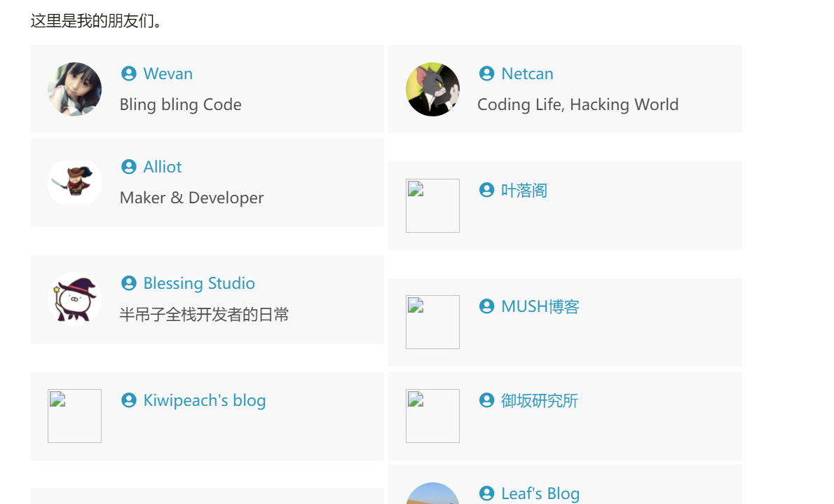Click the user icon beside Wevan

click(128, 73)
